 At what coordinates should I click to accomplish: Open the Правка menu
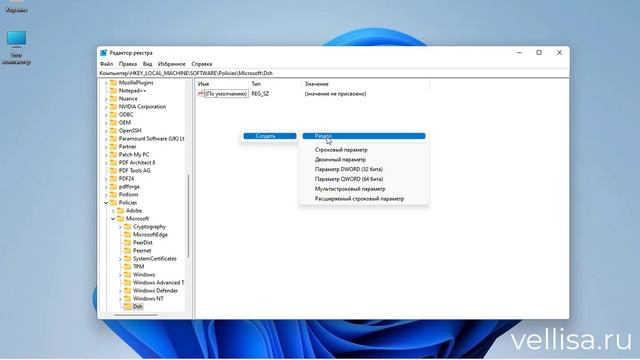pyautogui.click(x=128, y=64)
